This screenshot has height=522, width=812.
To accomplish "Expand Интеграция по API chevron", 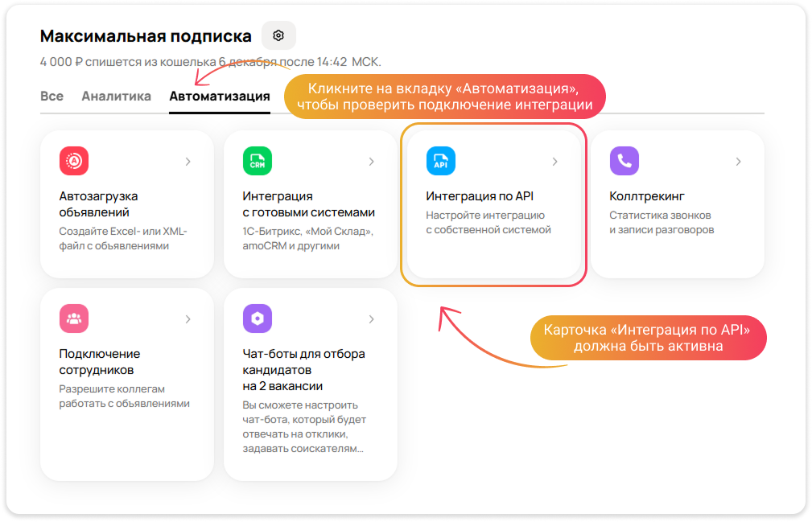I will click(x=554, y=162).
